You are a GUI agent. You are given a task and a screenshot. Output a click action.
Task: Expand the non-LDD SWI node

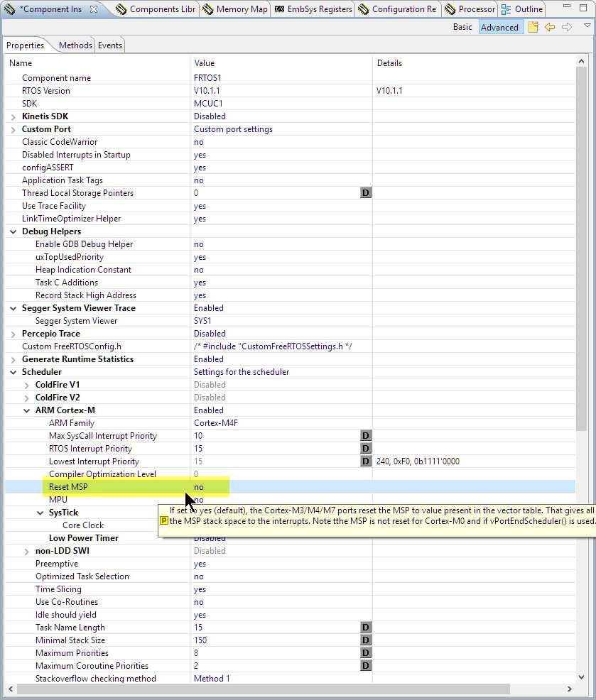pos(27,552)
